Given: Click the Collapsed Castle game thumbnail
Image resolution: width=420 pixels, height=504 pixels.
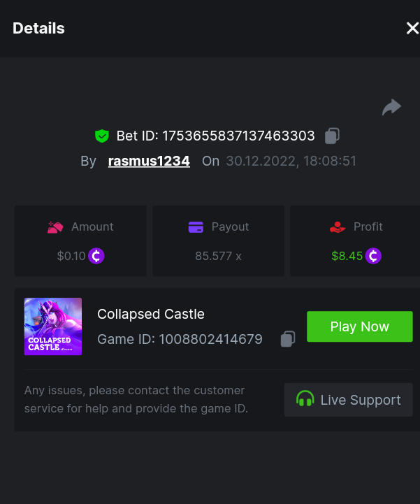Looking at the screenshot, I should [53, 326].
